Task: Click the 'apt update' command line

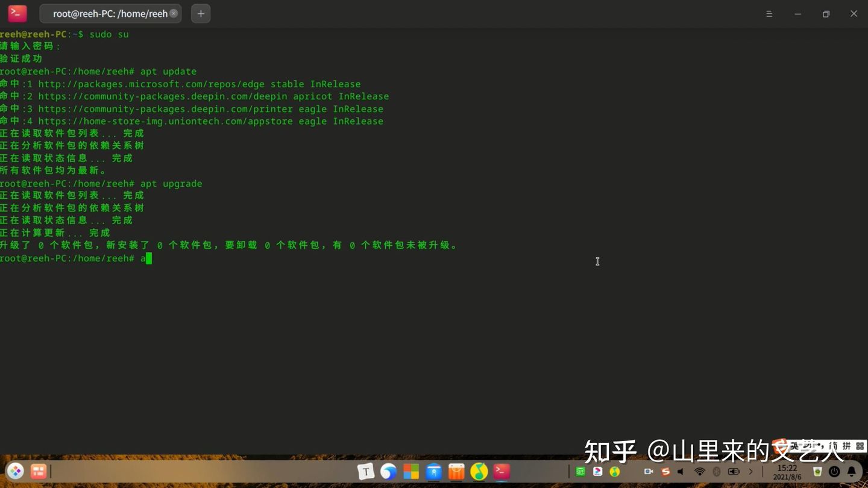Action: point(98,71)
